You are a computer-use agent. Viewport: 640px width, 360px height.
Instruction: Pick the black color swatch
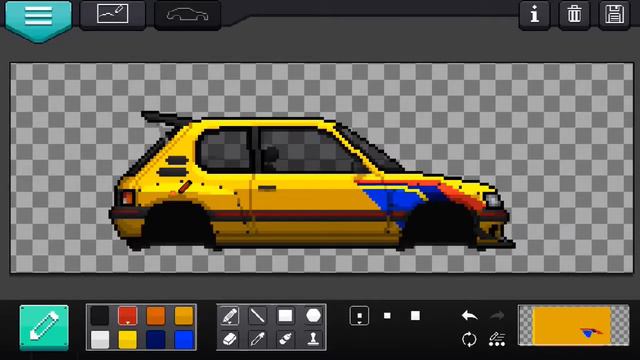(100, 316)
